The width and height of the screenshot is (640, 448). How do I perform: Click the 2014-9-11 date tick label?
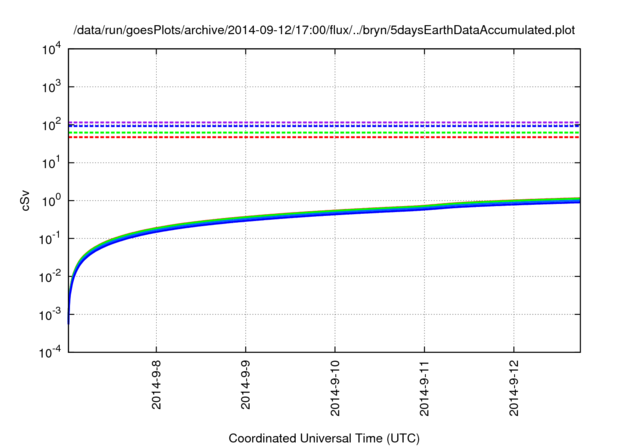tap(424, 388)
